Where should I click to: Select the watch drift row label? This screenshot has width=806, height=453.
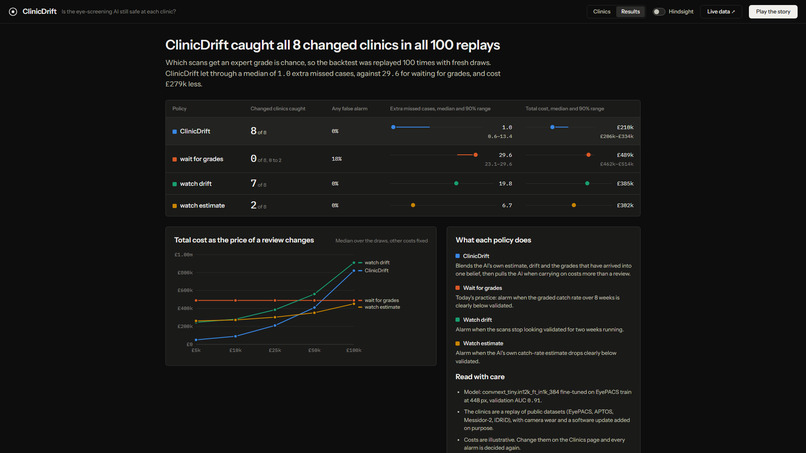point(195,184)
